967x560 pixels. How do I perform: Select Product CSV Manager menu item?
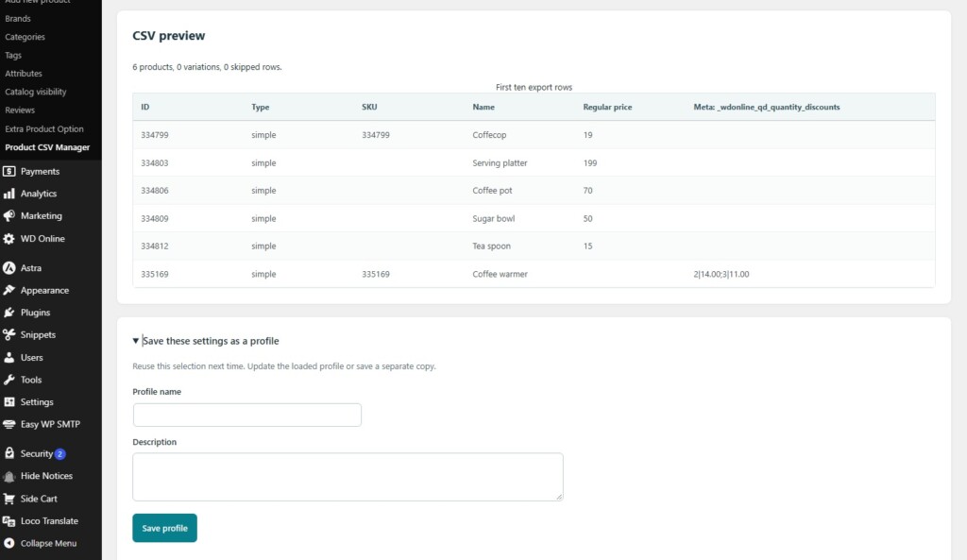[47, 147]
